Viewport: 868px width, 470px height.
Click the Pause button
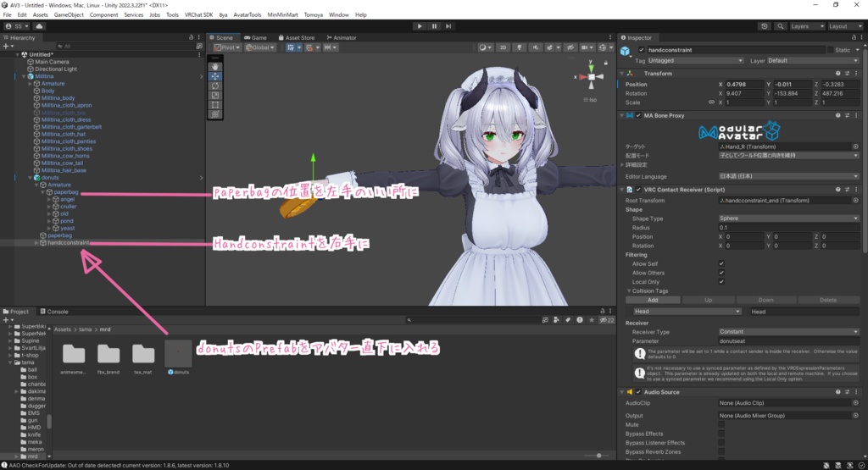coord(434,26)
